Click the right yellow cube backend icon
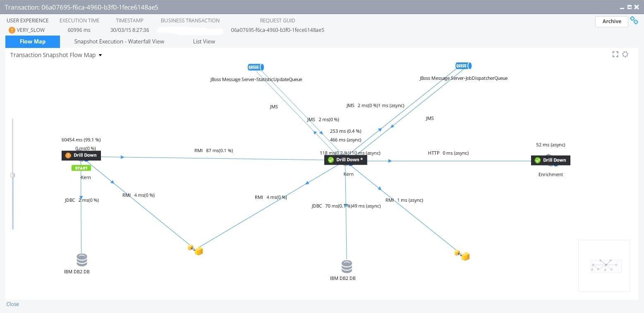The width and height of the screenshot is (644, 313). point(462,255)
